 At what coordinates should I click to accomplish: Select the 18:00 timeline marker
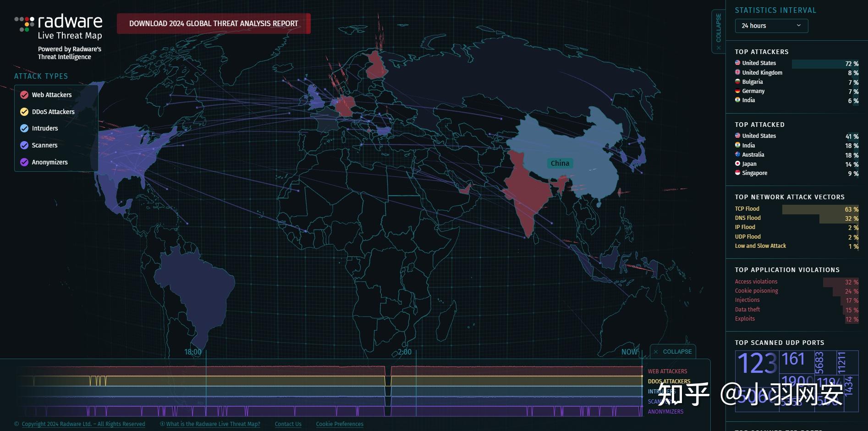click(193, 352)
